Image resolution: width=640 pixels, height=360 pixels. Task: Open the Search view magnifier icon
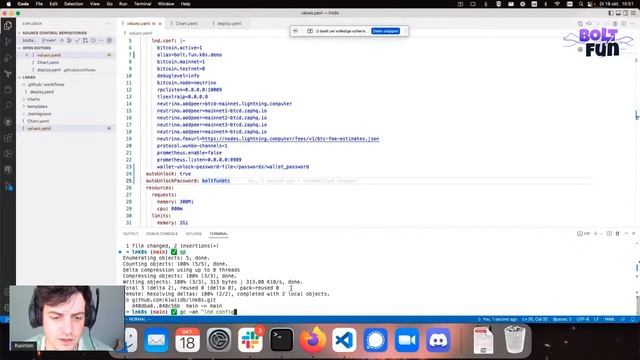(x=8, y=106)
